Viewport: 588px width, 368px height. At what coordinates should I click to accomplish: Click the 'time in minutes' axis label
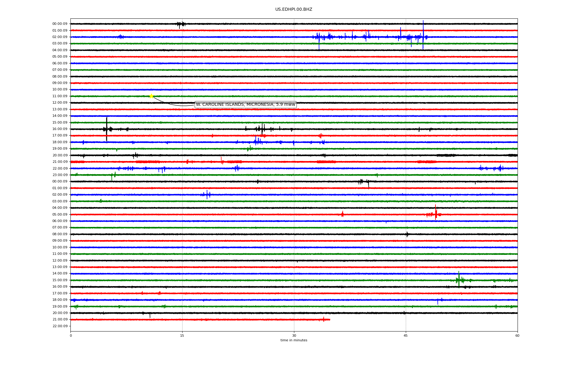click(293, 340)
